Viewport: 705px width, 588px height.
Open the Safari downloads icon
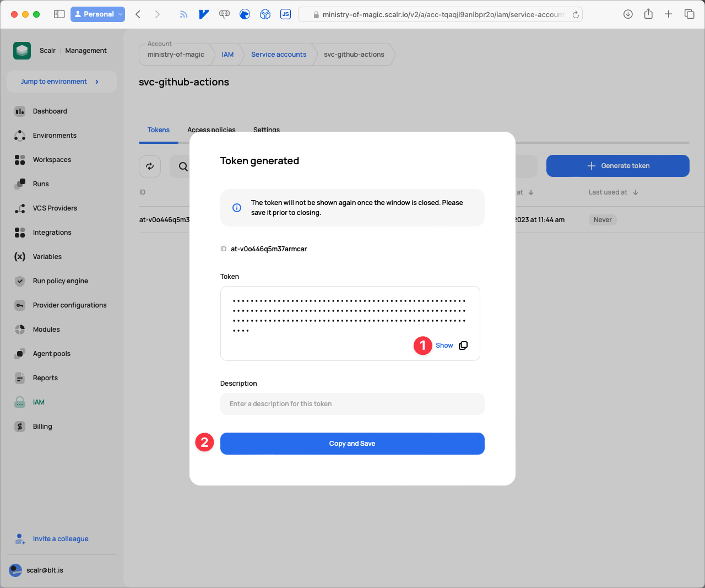[628, 14]
